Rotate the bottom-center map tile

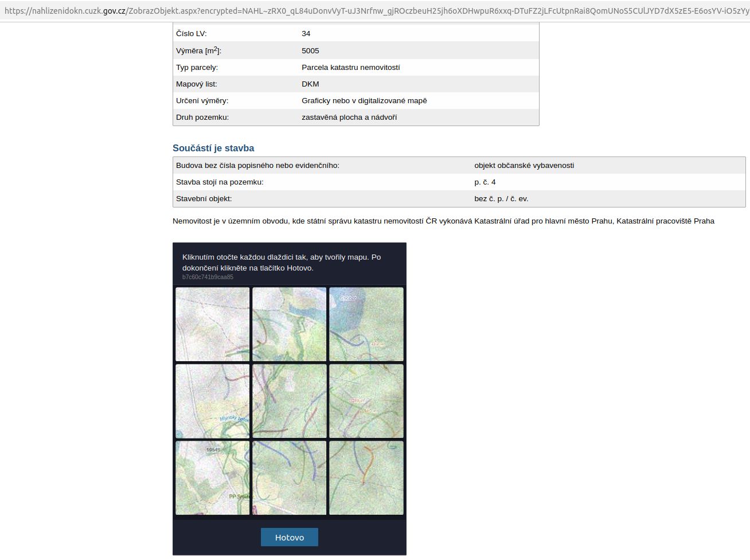[290, 478]
